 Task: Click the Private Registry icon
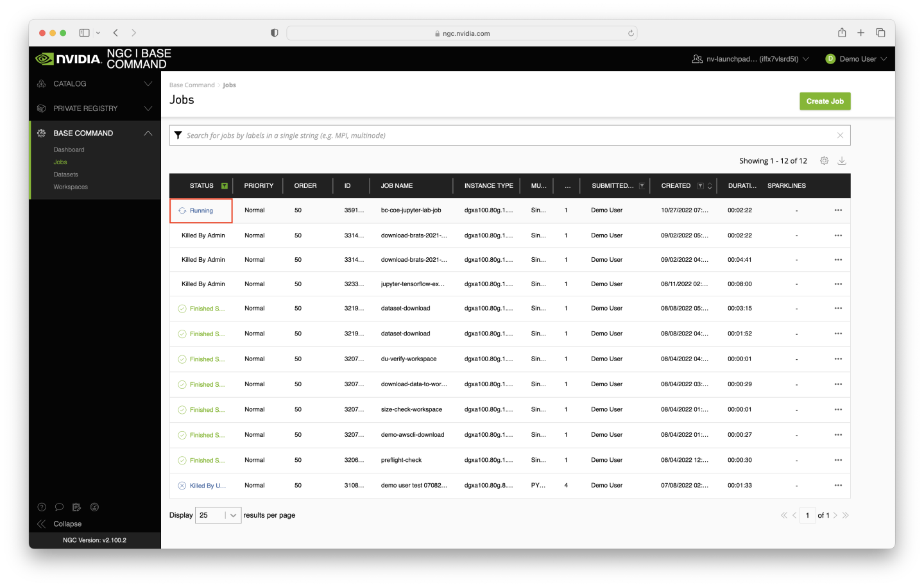pos(42,108)
